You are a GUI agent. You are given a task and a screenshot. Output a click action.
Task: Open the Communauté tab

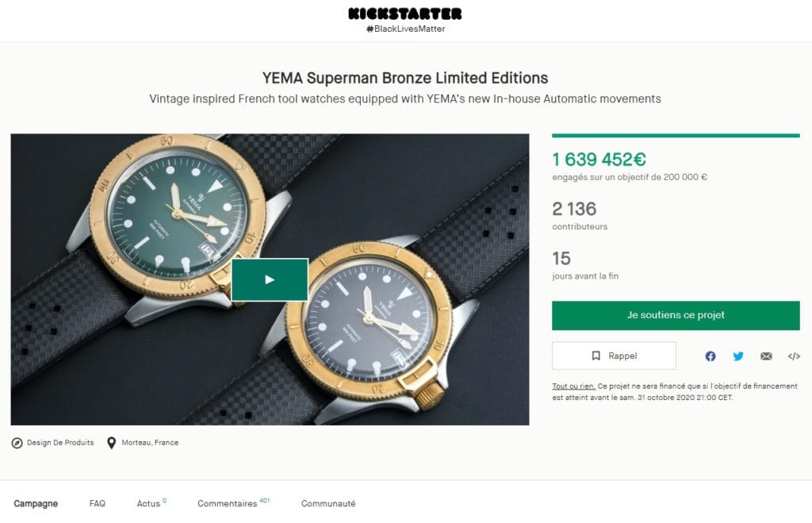click(x=328, y=503)
